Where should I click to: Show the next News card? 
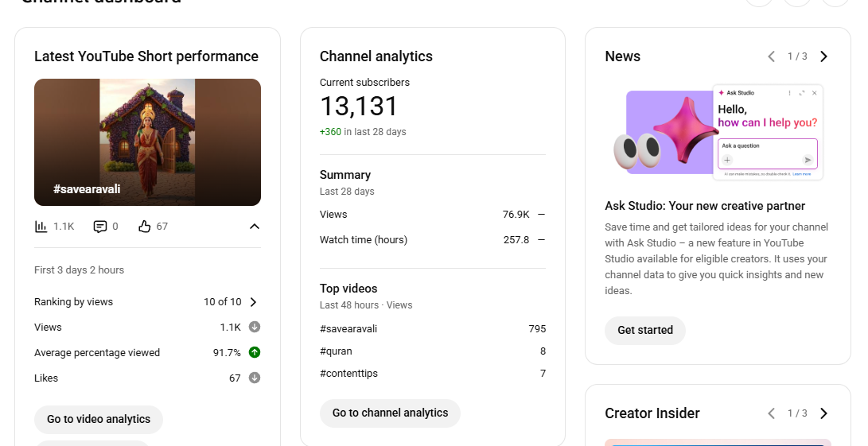tap(823, 56)
